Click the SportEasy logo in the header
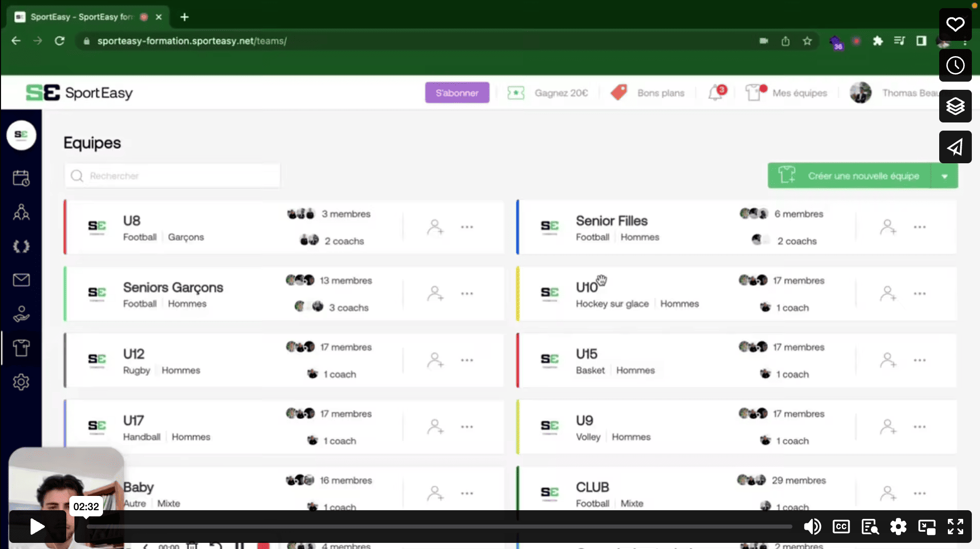 [80, 93]
